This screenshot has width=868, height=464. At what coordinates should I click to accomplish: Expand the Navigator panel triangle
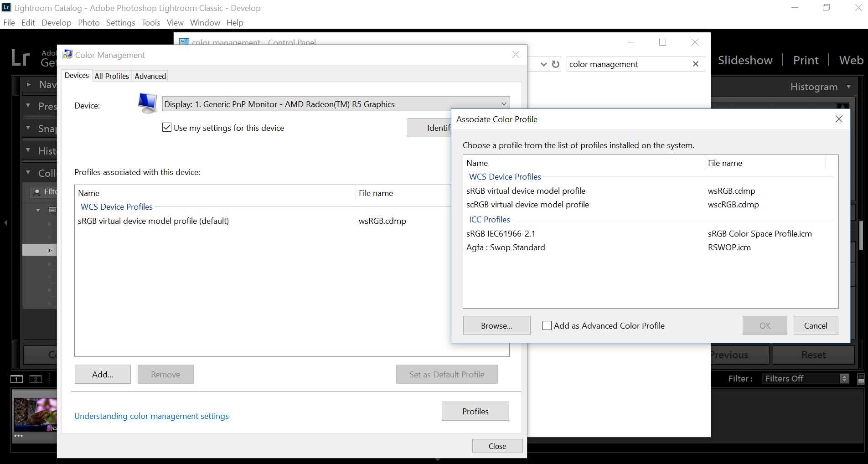click(29, 84)
